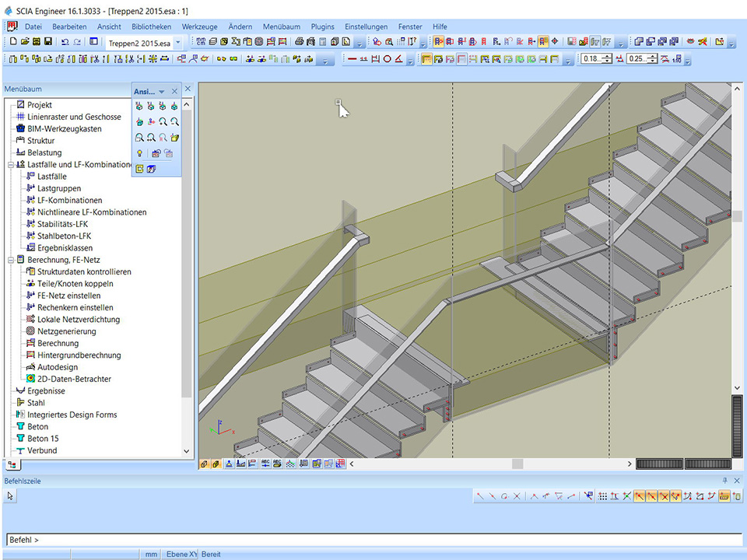This screenshot has width=747, height=560.
Task: Collapse Lastfälle und LF-Kombinationen tree node
Action: coord(11,165)
